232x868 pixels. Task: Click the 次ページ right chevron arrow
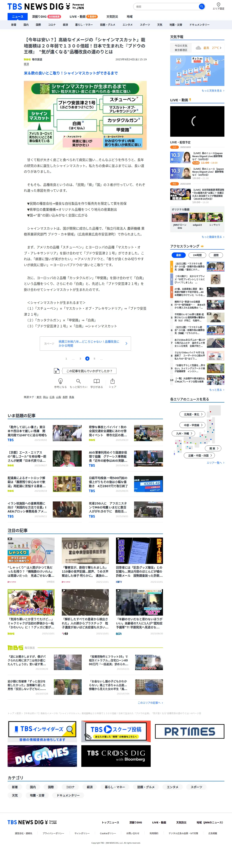click(126, 343)
